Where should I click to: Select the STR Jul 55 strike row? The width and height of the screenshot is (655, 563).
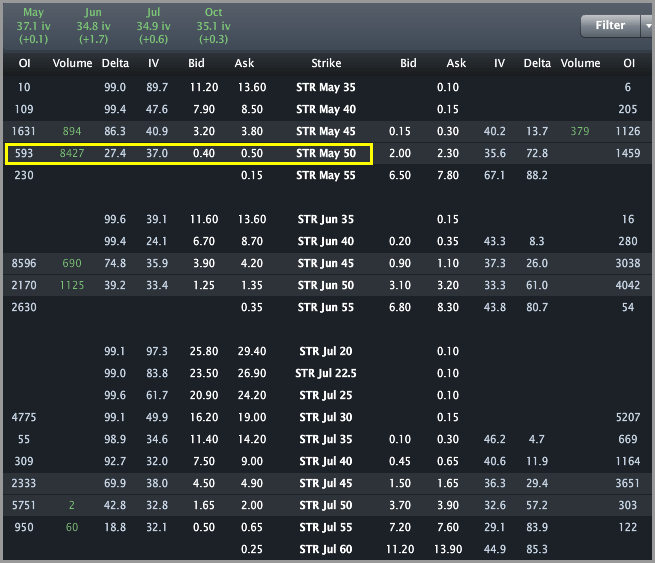[328, 527]
